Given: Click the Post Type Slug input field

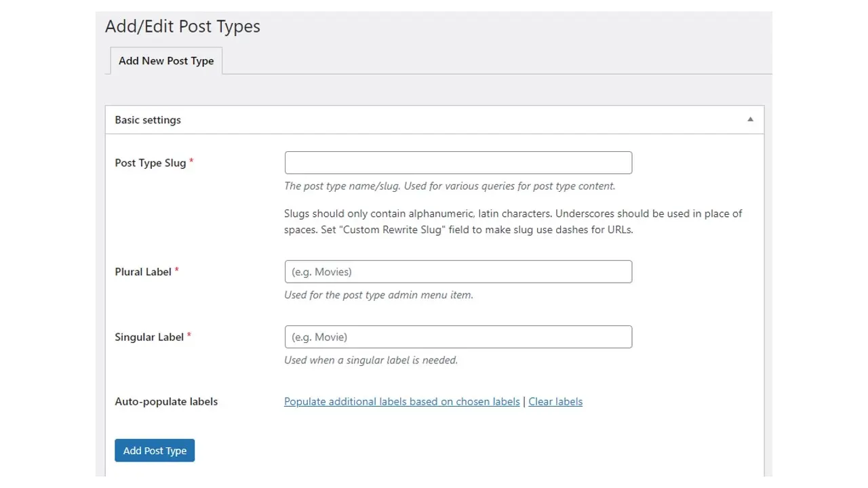Looking at the screenshot, I should point(458,163).
